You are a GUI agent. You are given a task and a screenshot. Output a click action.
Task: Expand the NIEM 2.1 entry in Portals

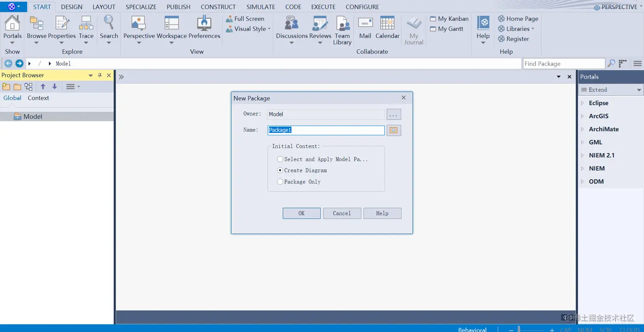[583, 156]
